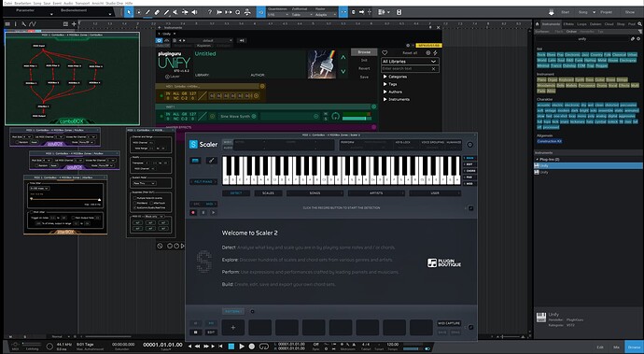Screen dimensions: 644x354
Task: Click the Browse button in Unify
Action: (364, 52)
